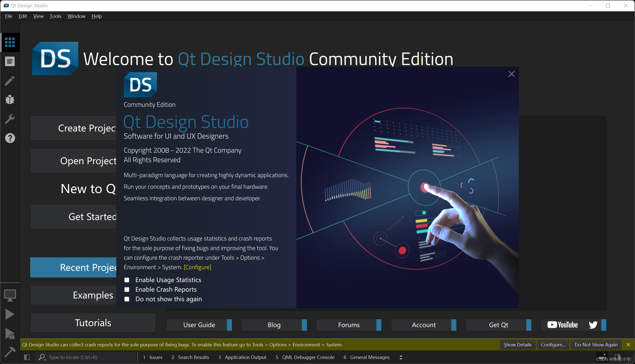Image resolution: width=635 pixels, height=364 pixels.
Task: Dismiss the yellow crash report info bar
Action: point(628,345)
